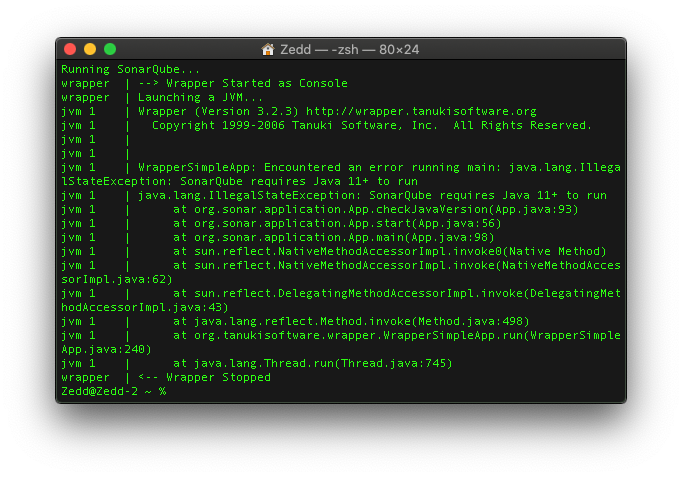
Task: Click 'App.checkJavaVersion(App.java:93)' stack line
Action: click(376, 209)
